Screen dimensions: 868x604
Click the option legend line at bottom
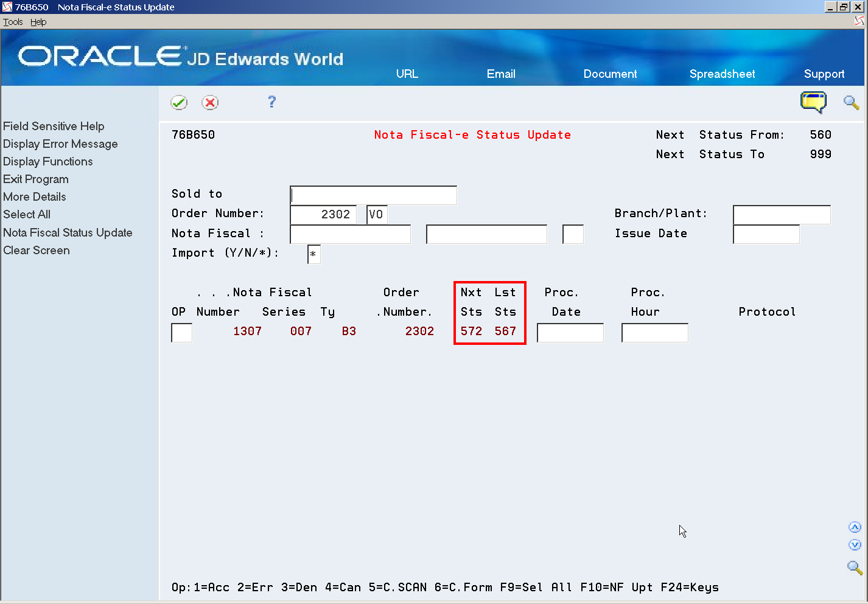tap(445, 588)
